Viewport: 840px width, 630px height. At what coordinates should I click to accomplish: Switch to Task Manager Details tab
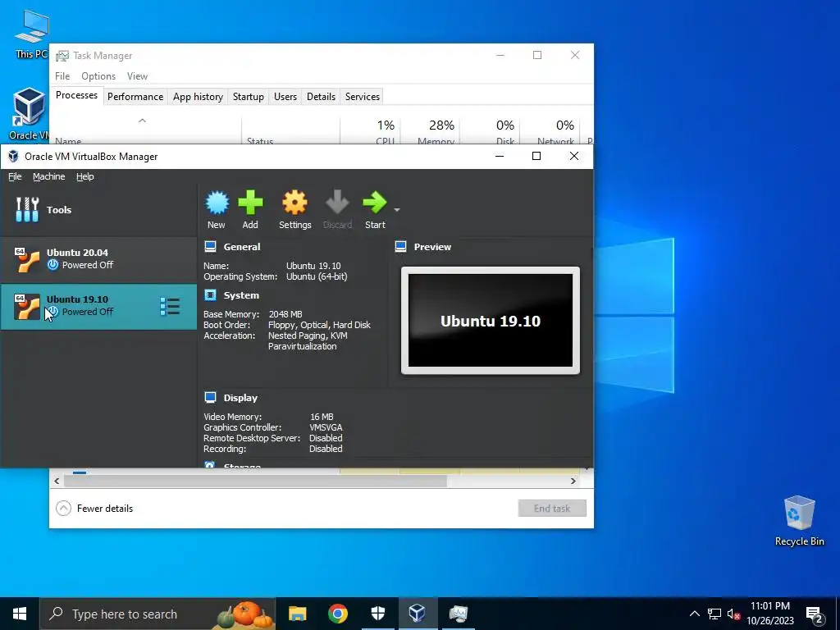pyautogui.click(x=321, y=97)
